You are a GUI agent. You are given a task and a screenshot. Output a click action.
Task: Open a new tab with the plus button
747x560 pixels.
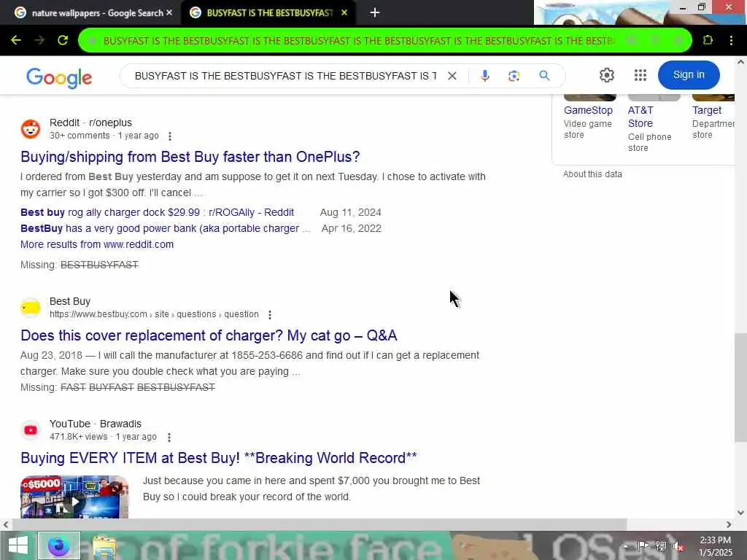(375, 13)
